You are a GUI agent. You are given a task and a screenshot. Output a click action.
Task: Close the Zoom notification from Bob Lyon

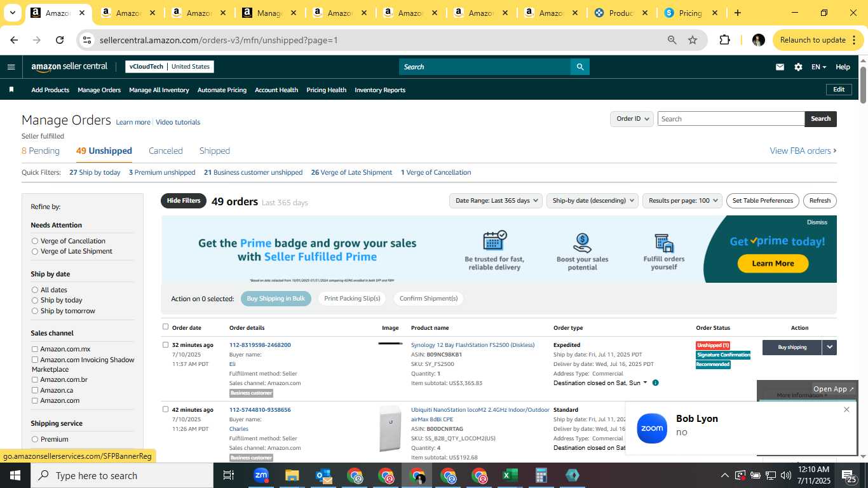[846, 409]
